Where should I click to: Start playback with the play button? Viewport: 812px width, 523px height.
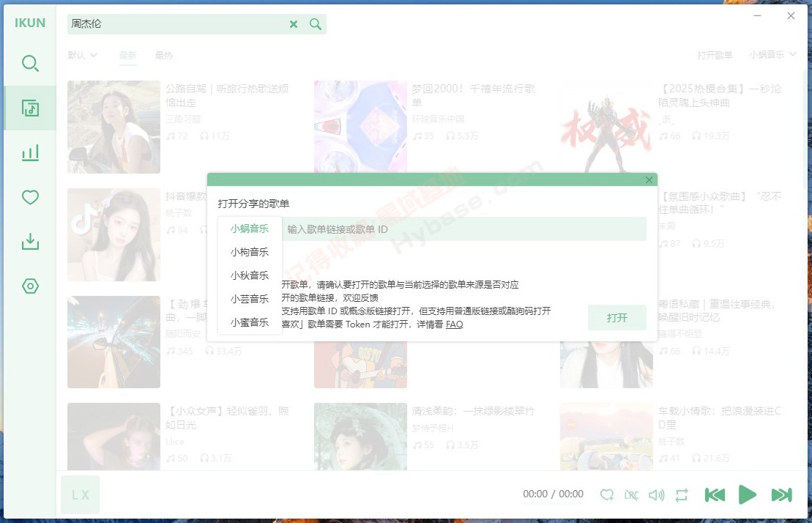point(748,494)
